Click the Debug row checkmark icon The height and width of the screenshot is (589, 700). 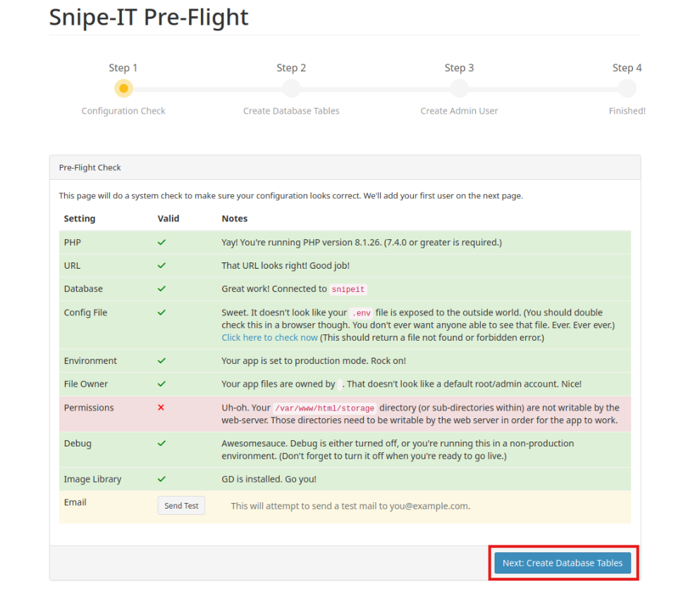click(x=161, y=444)
